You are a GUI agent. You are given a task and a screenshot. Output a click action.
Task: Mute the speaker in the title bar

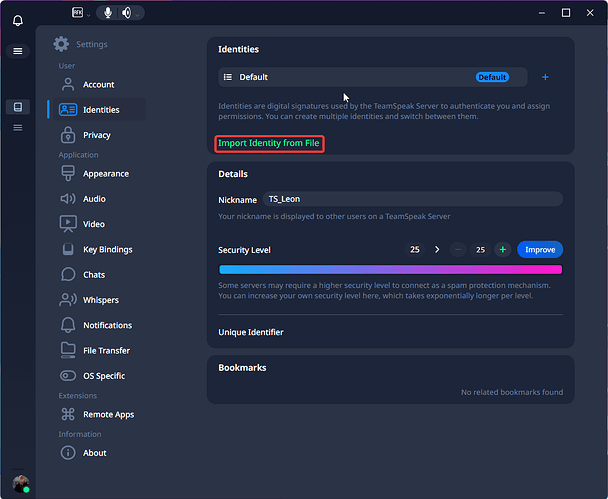(x=126, y=13)
